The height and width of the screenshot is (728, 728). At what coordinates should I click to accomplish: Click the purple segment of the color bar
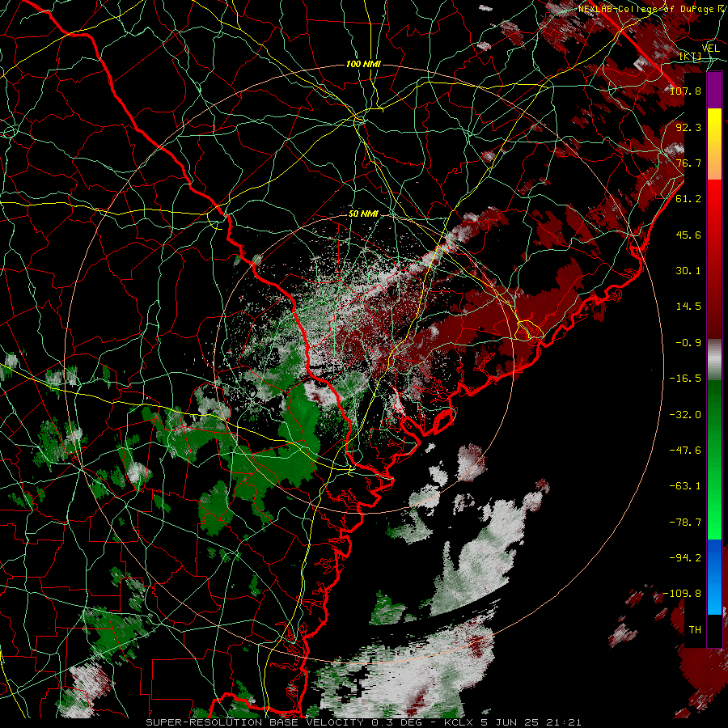[714, 91]
